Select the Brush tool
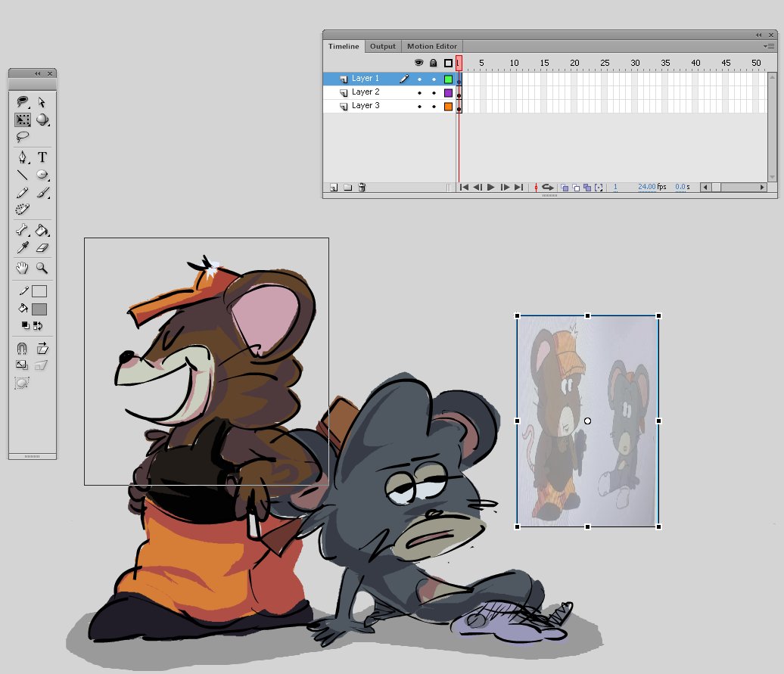 point(43,192)
